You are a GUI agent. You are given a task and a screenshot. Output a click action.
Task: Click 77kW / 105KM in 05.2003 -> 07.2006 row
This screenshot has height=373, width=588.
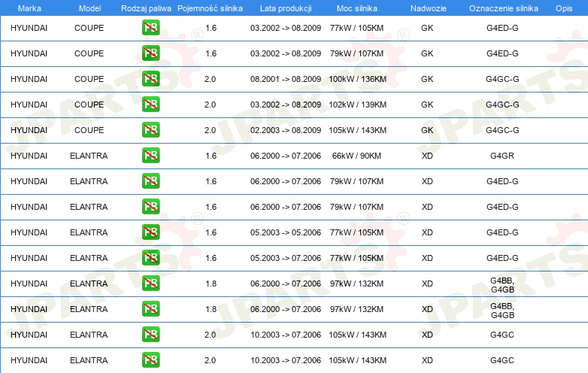click(x=356, y=258)
